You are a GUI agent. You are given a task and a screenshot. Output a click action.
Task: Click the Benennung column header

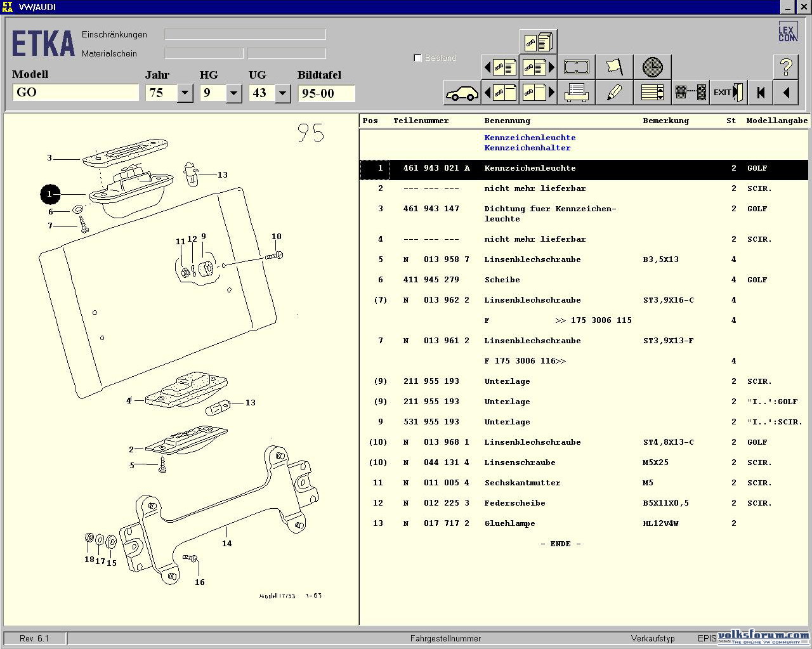507,121
